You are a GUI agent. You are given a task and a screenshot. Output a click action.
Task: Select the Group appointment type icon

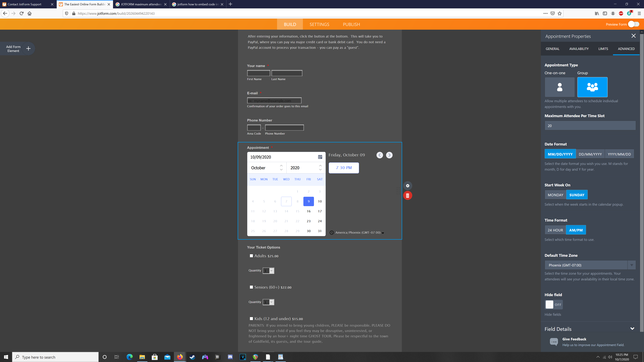click(592, 87)
